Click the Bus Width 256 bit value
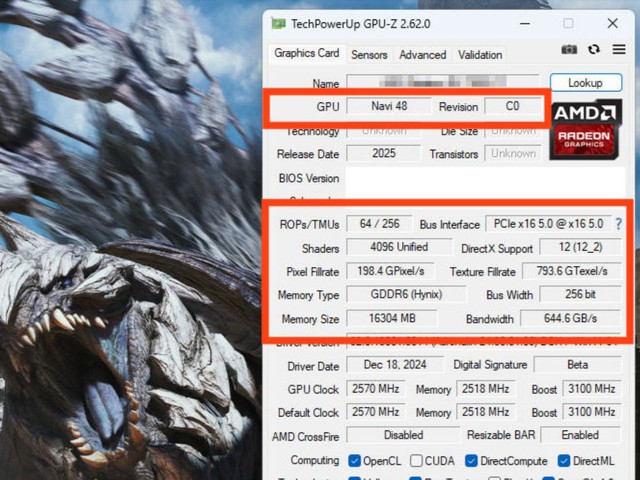Screen dimensions: 640x480 tap(580, 295)
